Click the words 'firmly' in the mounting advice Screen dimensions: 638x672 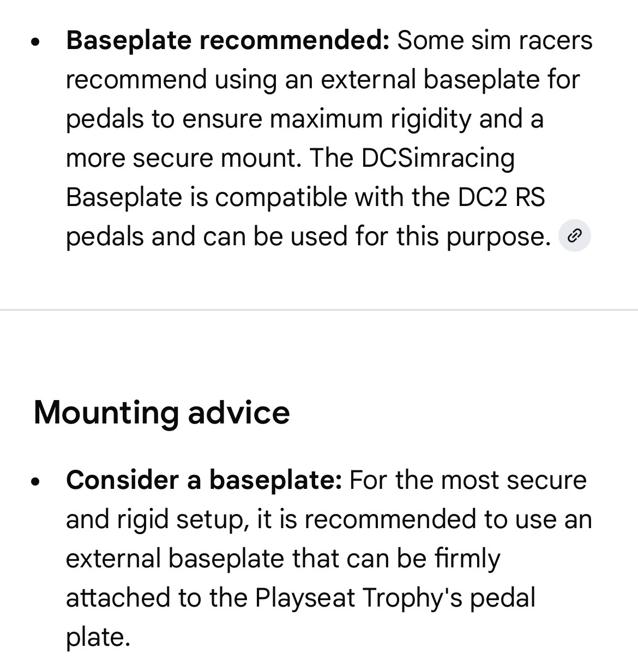tap(467, 559)
